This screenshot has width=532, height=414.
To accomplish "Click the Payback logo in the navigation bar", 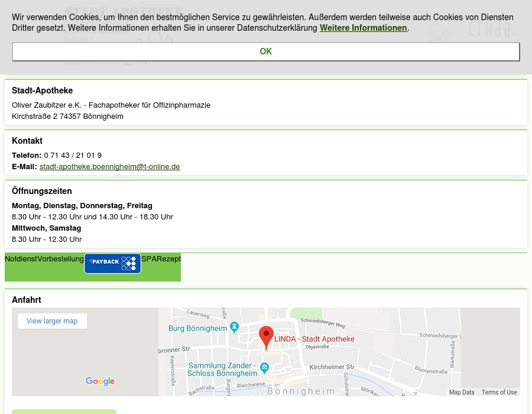I will tap(112, 263).
